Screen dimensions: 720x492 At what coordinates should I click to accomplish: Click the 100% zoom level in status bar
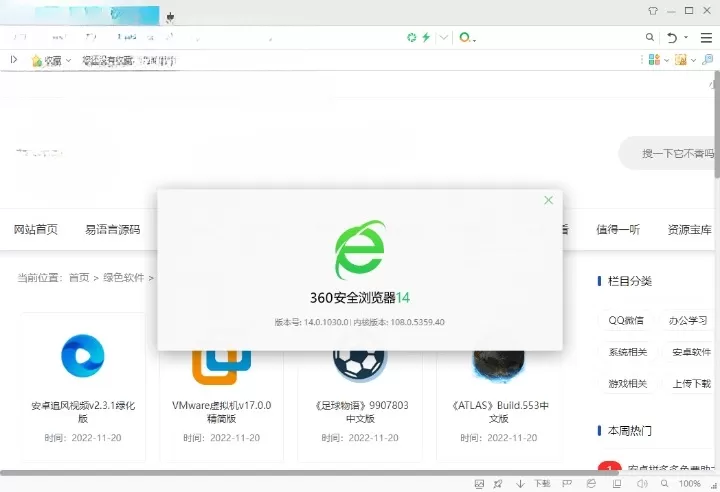(689, 484)
